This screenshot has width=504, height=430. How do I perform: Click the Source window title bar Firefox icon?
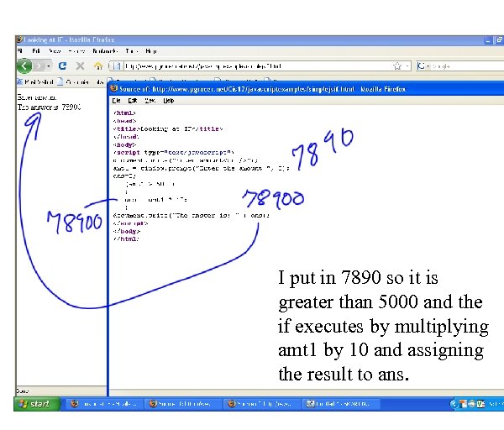113,88
